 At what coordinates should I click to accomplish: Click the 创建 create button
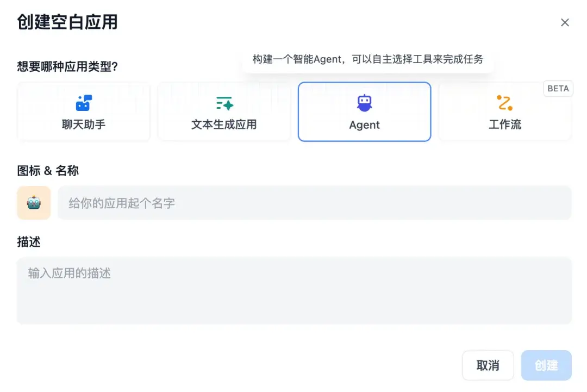pyautogui.click(x=546, y=365)
